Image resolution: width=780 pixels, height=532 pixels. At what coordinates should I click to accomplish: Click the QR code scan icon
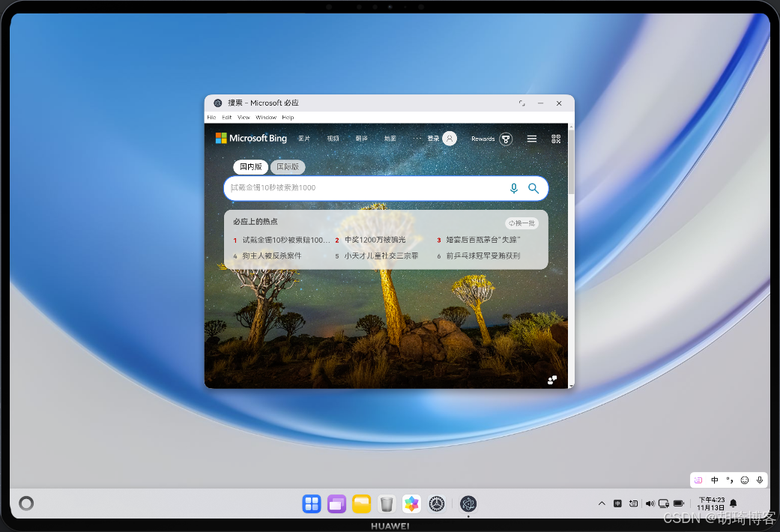[556, 139]
